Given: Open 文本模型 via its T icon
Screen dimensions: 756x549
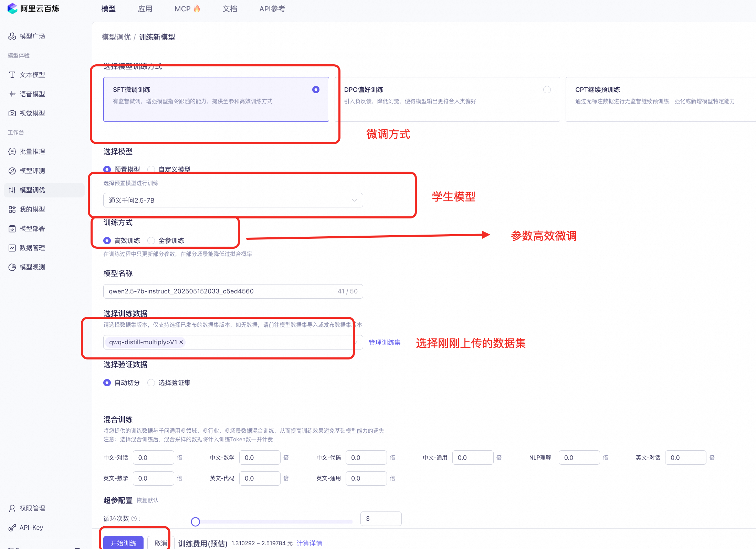Looking at the screenshot, I should 12,75.
